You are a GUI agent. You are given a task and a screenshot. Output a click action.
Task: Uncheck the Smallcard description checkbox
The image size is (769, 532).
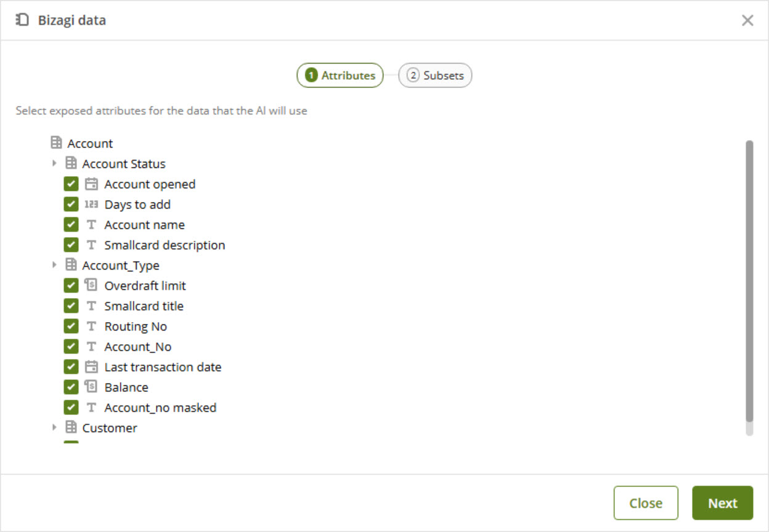pyautogui.click(x=71, y=245)
